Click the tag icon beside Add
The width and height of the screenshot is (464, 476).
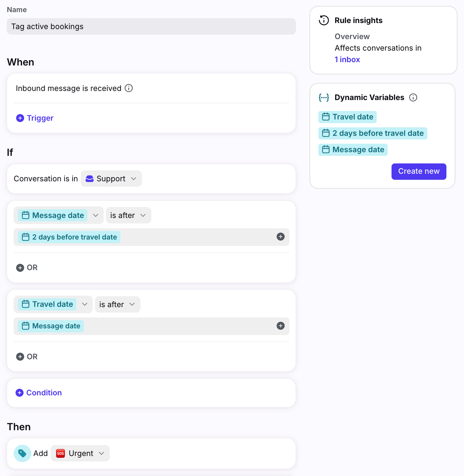click(x=22, y=453)
